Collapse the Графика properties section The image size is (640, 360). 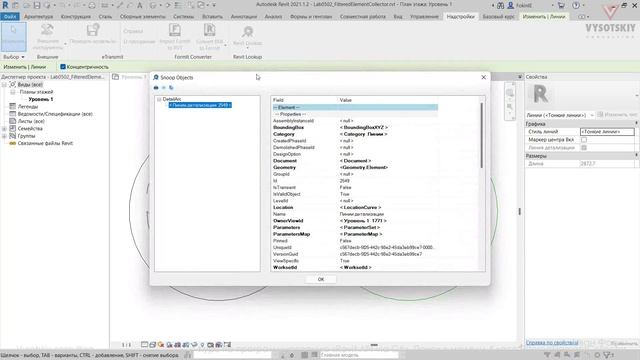click(x=636, y=123)
